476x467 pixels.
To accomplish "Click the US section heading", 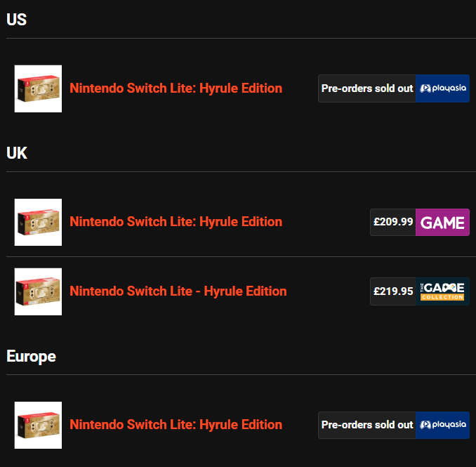I will tap(16, 20).
